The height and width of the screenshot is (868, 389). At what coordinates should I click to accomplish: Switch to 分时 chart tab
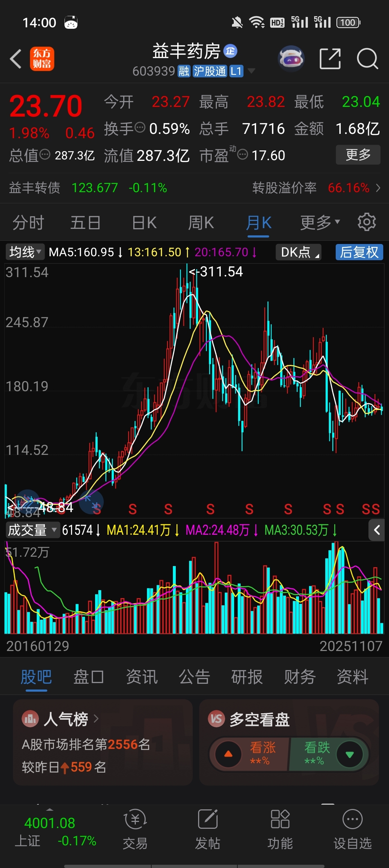(x=28, y=222)
